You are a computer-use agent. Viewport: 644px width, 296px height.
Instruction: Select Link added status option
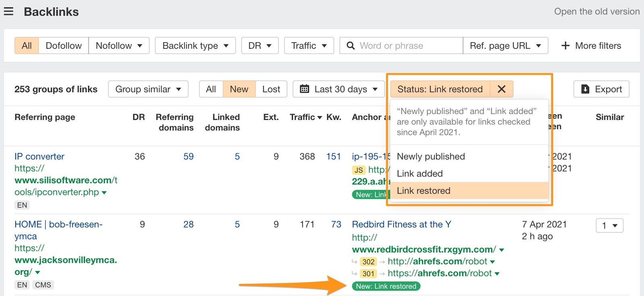420,174
